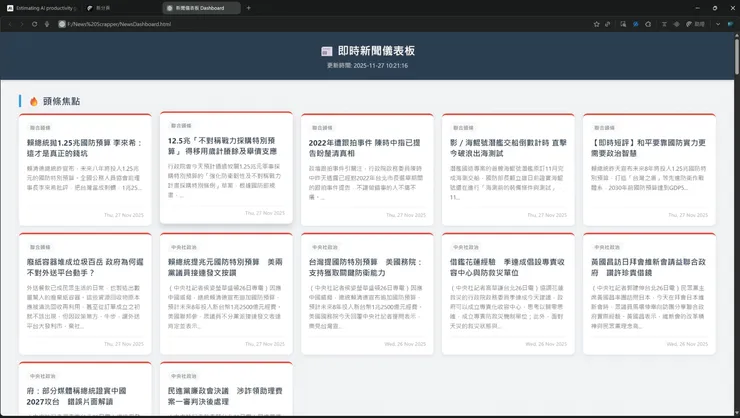Click the diamond-shaped toolbar icon

pos(676,24)
